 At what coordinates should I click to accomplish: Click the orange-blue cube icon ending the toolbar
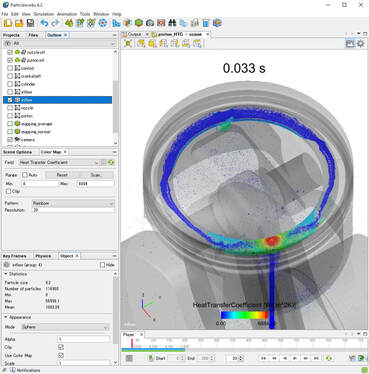click(x=217, y=23)
